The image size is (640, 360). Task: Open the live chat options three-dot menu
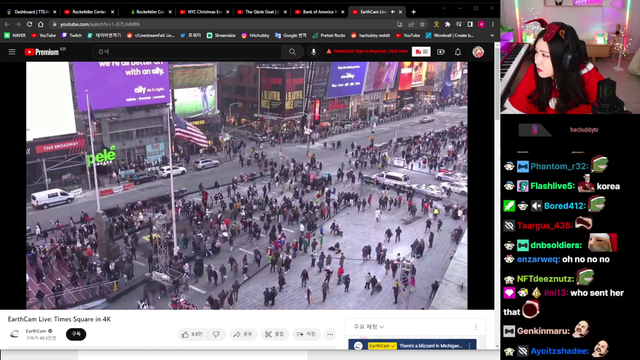point(476,327)
